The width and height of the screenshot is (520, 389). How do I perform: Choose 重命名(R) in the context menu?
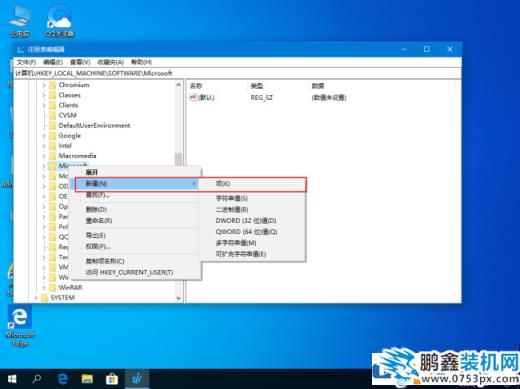coord(99,221)
